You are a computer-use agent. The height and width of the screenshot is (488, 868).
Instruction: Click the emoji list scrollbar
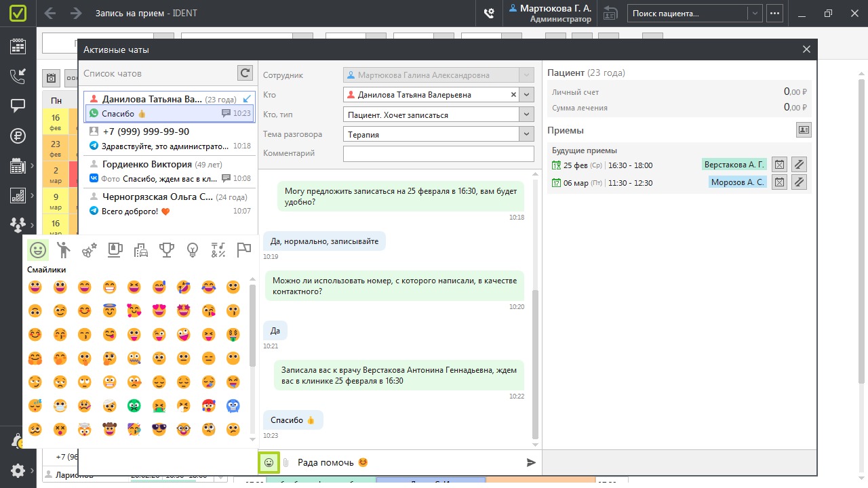[252, 325]
